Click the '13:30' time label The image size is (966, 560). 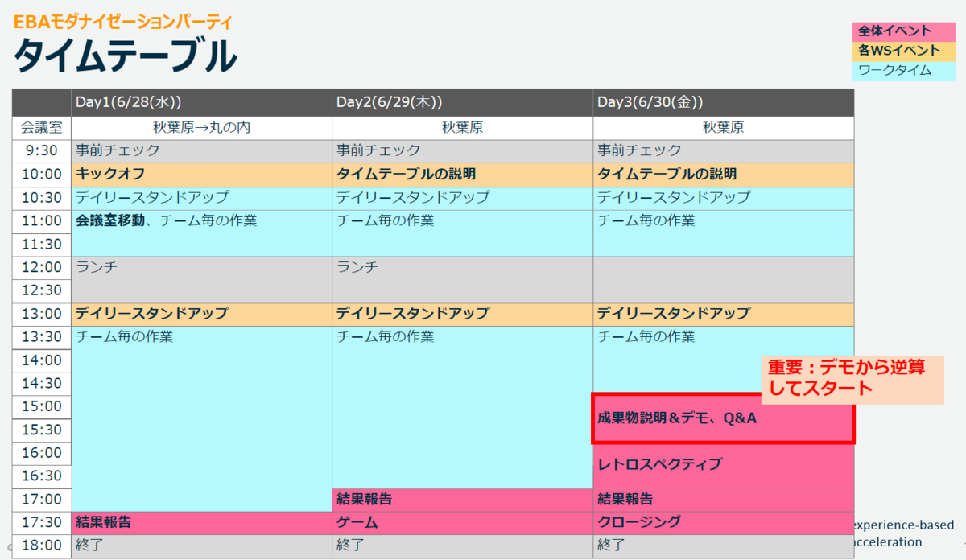coord(42,337)
